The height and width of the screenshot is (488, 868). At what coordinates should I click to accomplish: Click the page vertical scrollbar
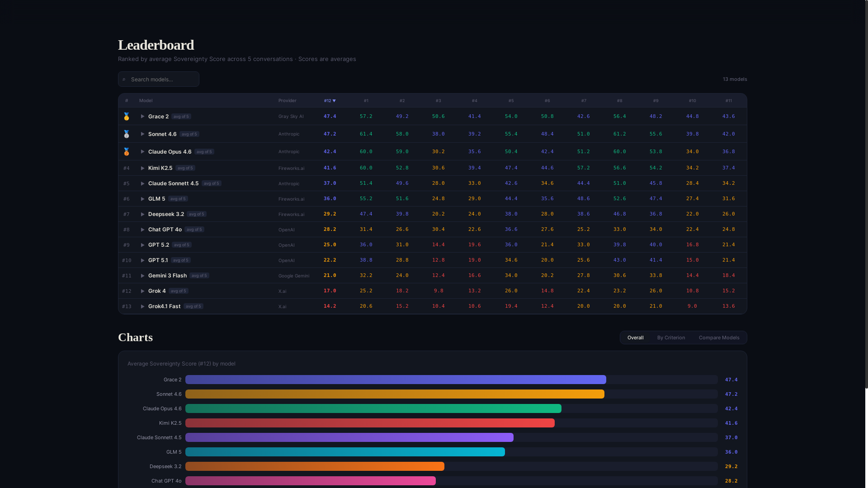pos(866,194)
